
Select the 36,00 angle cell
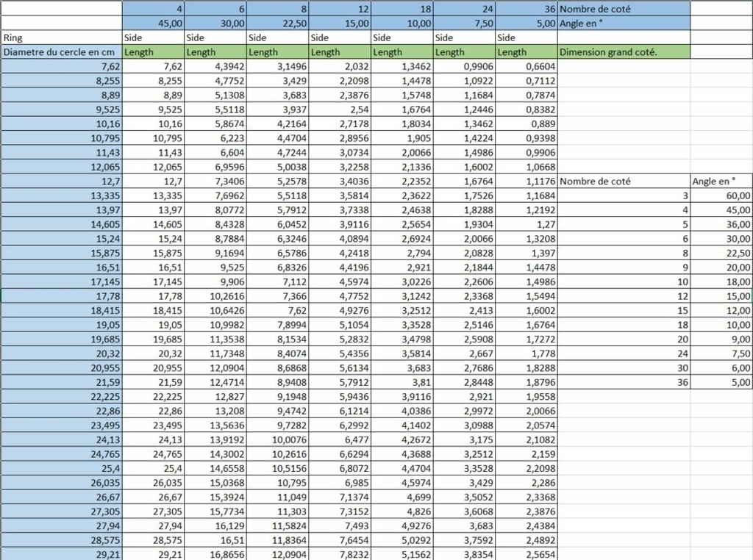(721, 224)
